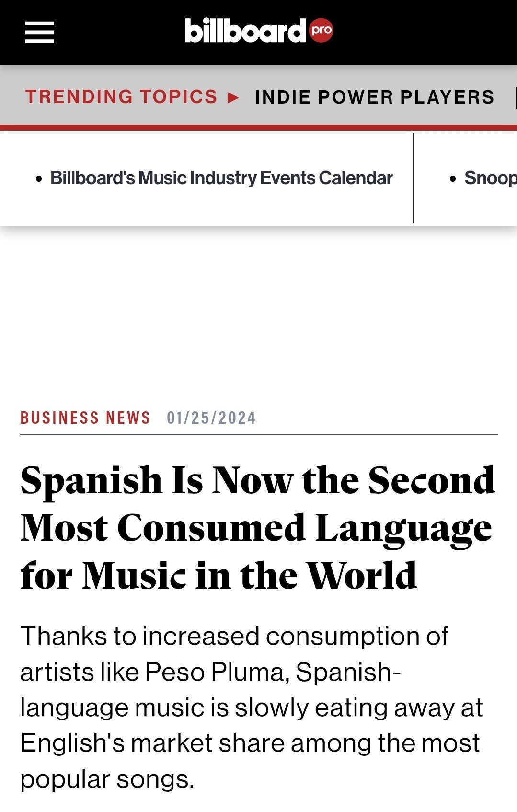Viewport: 517px width, 812px height.
Task: Click the blank ad space above the article
Action: tap(258, 316)
